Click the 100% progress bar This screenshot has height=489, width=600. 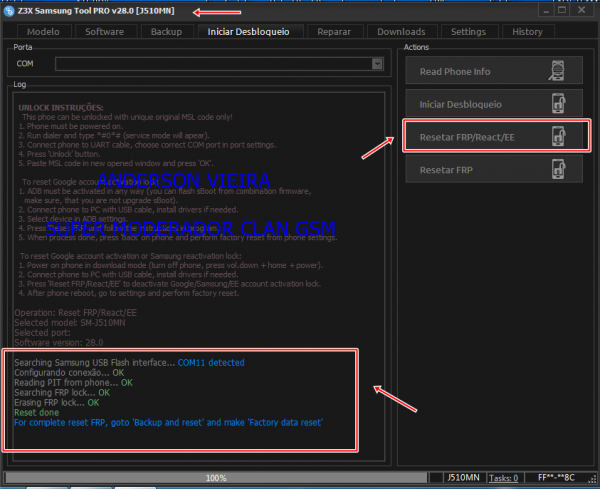216,478
